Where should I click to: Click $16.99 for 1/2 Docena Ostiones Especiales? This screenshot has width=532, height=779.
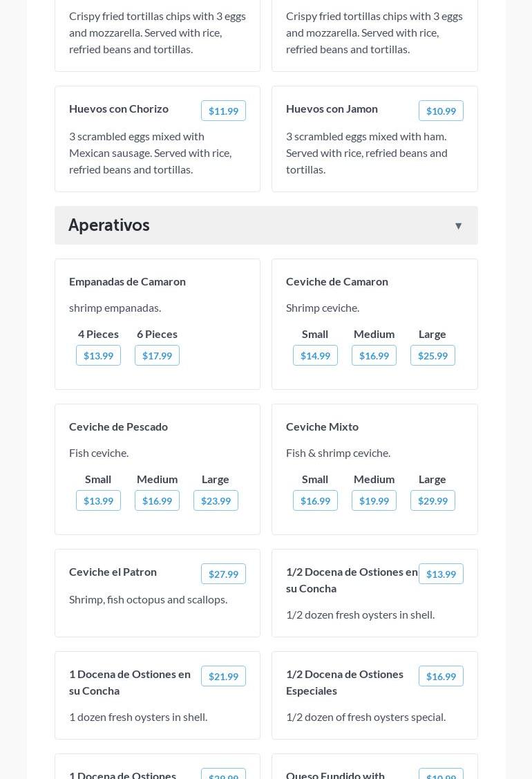441,676
